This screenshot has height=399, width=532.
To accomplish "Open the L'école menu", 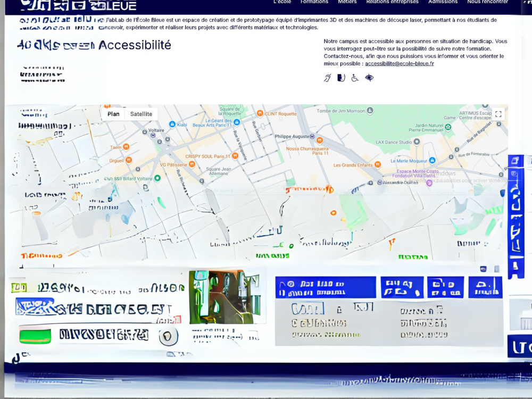I will (282, 2).
